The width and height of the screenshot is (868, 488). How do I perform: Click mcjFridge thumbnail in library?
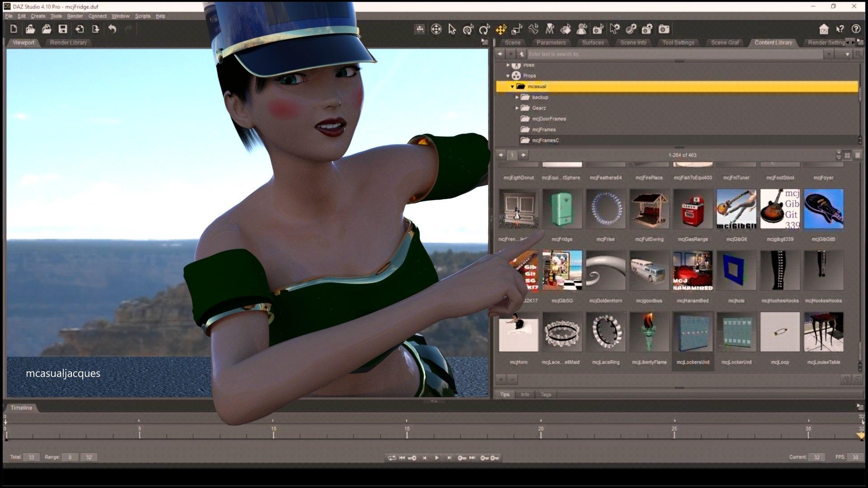562,209
